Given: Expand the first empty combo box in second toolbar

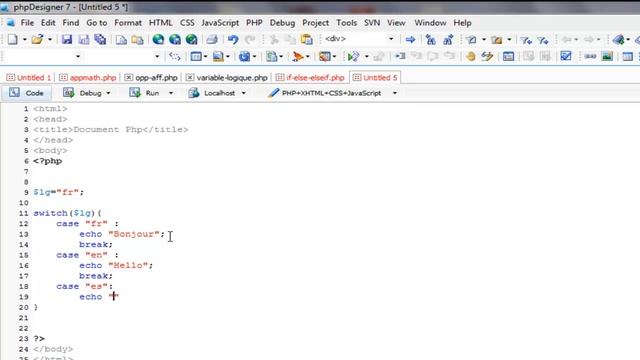Looking at the screenshot, I should [78, 56].
